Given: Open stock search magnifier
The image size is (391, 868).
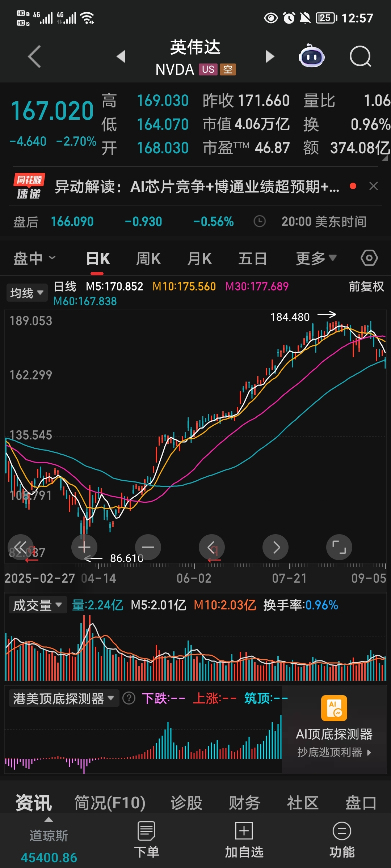Looking at the screenshot, I should coord(361,56).
